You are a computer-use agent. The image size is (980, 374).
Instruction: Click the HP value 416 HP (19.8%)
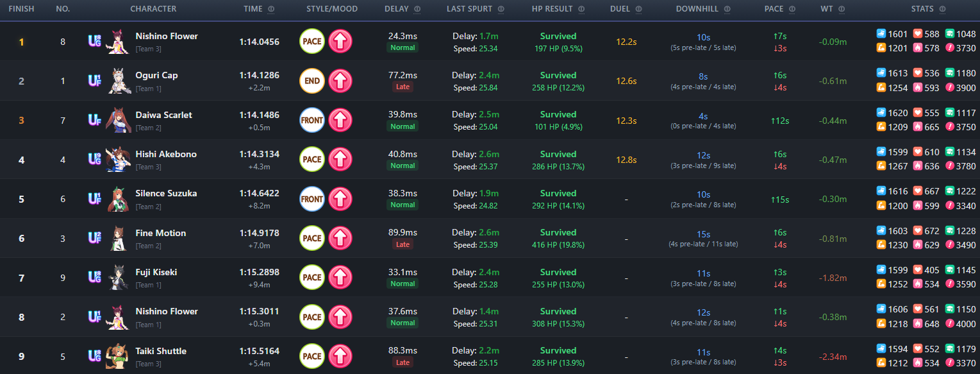[558, 244]
